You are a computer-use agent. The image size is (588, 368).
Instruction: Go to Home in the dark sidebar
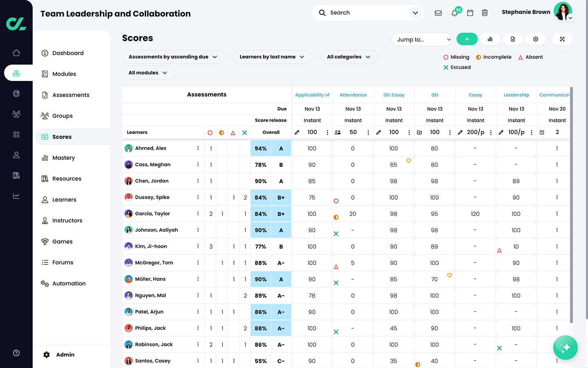point(16,53)
